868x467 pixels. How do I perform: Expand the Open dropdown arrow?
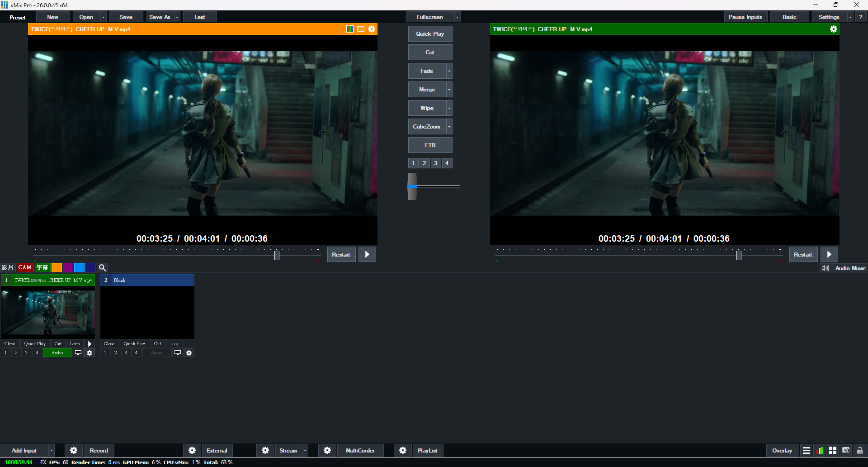tap(104, 17)
